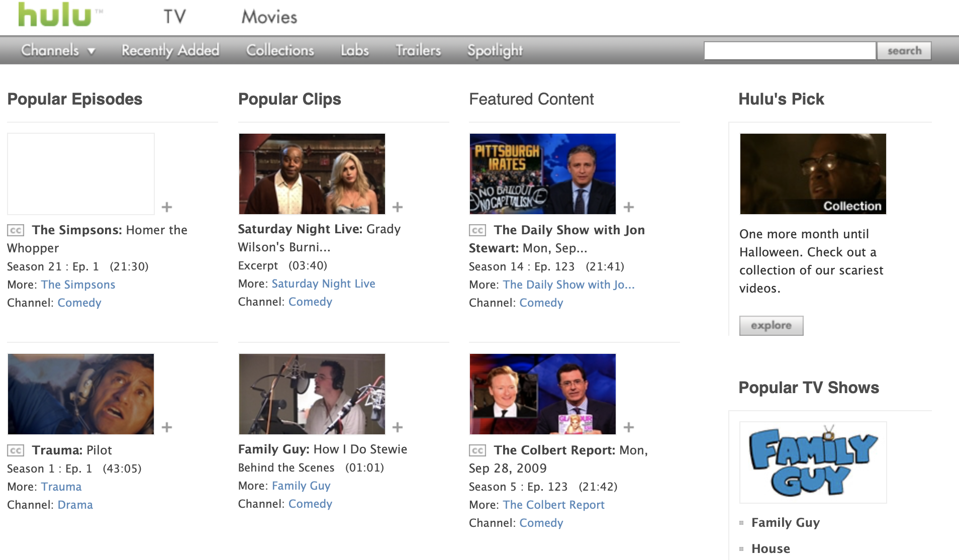The width and height of the screenshot is (959, 560).
Task: Expand the Channels dropdown arrow
Action: (x=91, y=51)
